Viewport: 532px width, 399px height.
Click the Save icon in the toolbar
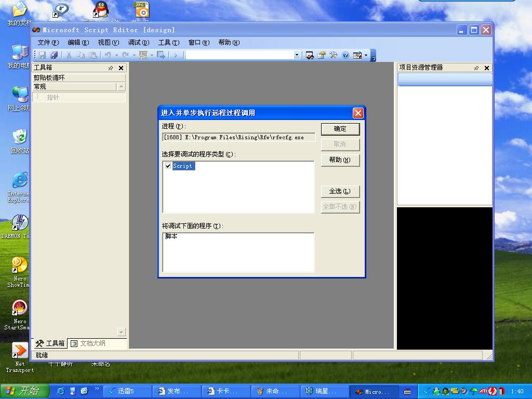point(42,55)
